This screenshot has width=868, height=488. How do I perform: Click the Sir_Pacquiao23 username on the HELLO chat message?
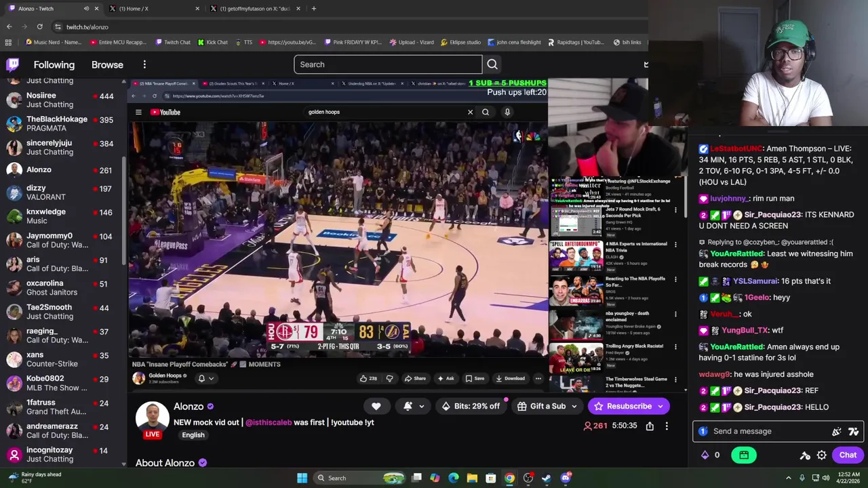(x=773, y=407)
